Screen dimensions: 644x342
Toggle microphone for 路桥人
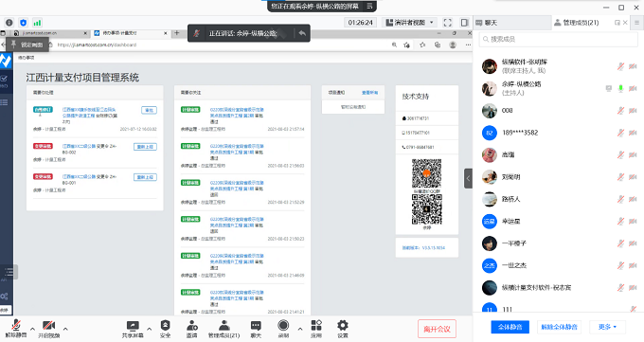620,199
